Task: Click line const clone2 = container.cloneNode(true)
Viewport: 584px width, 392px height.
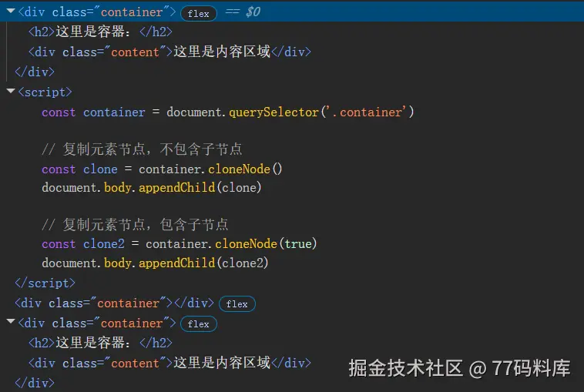Action: [180, 244]
